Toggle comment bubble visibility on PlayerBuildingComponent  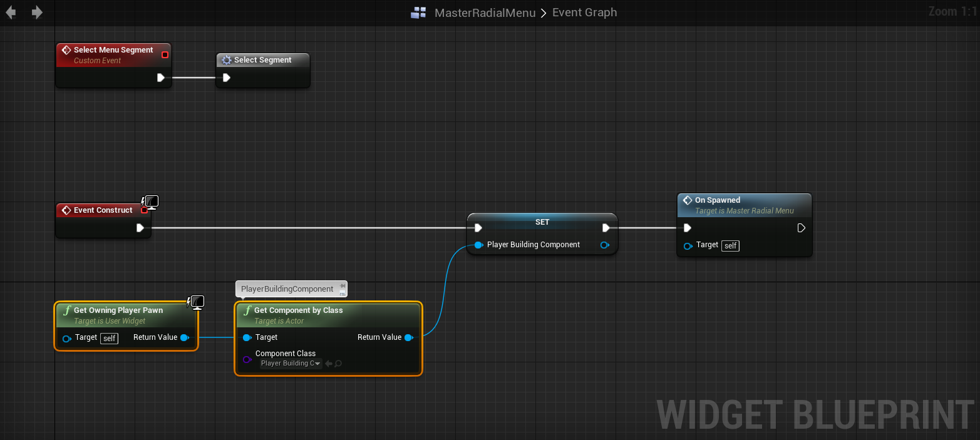[x=343, y=292]
